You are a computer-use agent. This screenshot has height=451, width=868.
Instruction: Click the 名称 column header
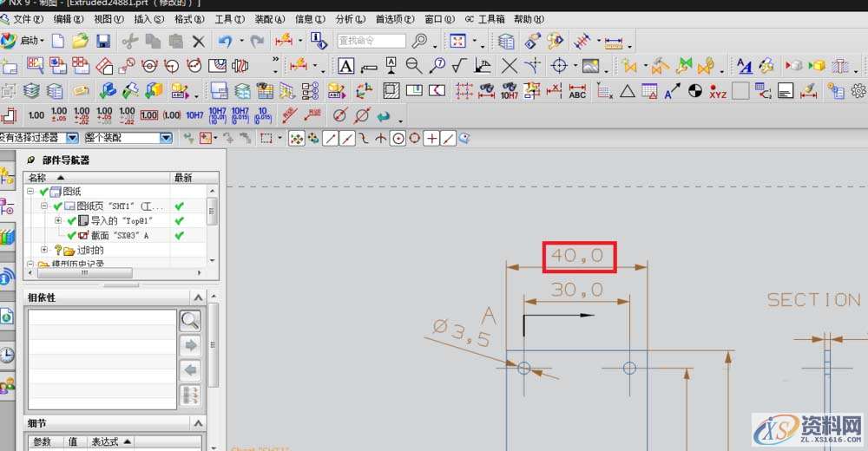click(x=39, y=177)
